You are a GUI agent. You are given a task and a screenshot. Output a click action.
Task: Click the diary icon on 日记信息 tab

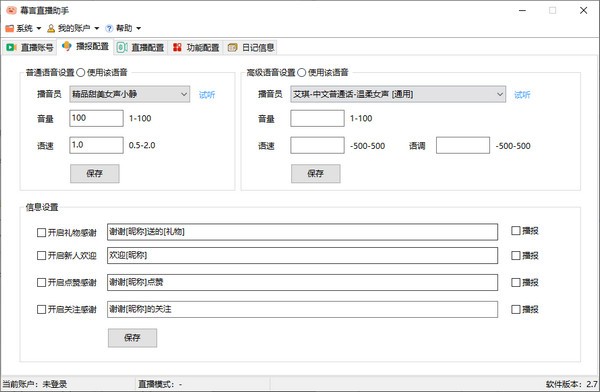pyautogui.click(x=232, y=47)
